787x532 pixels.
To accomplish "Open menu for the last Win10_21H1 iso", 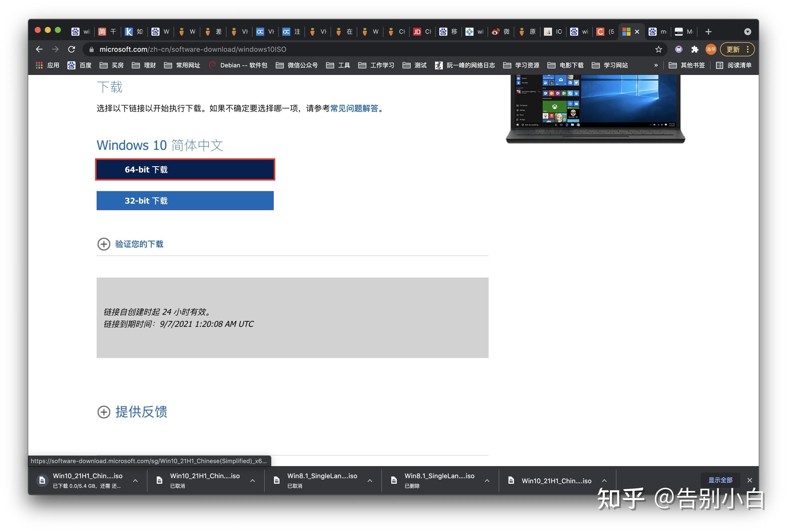I will pos(604,480).
